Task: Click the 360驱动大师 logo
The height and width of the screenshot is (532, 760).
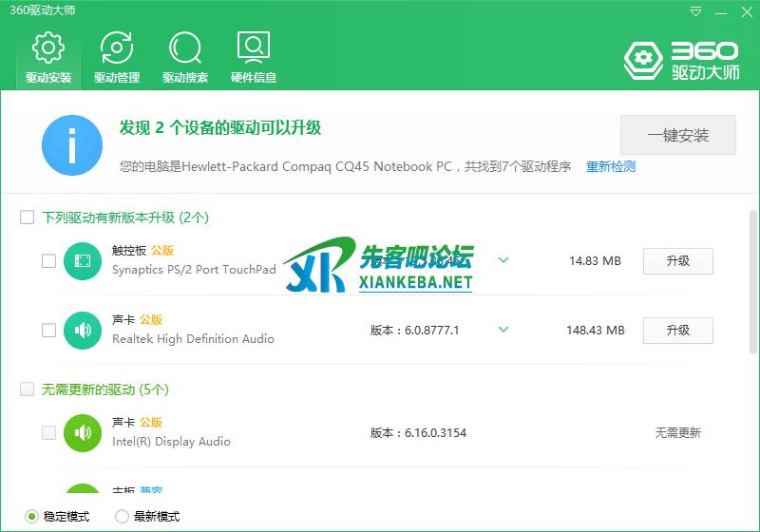Action: point(681,60)
